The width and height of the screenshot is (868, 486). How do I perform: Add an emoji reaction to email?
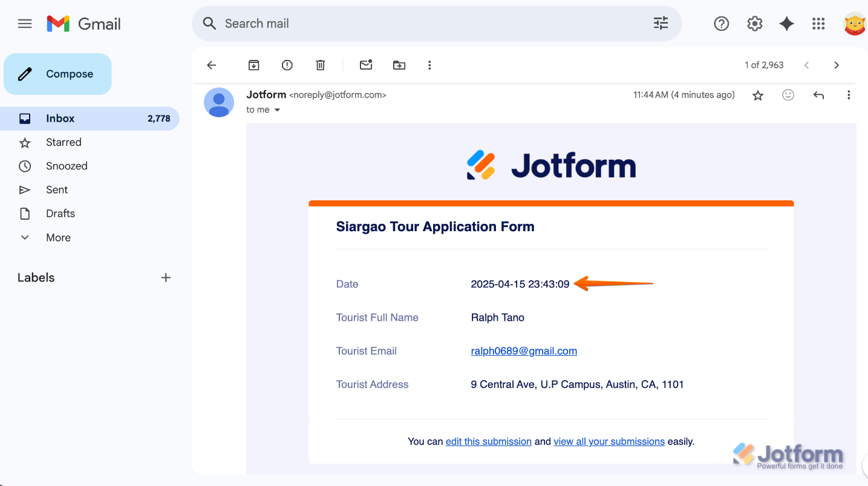pyautogui.click(x=788, y=95)
